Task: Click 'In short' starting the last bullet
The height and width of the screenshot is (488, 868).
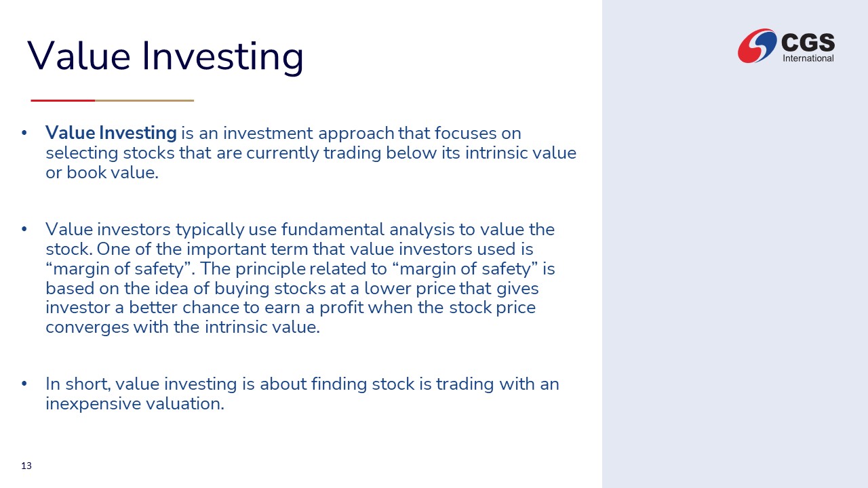Action: click(75, 384)
